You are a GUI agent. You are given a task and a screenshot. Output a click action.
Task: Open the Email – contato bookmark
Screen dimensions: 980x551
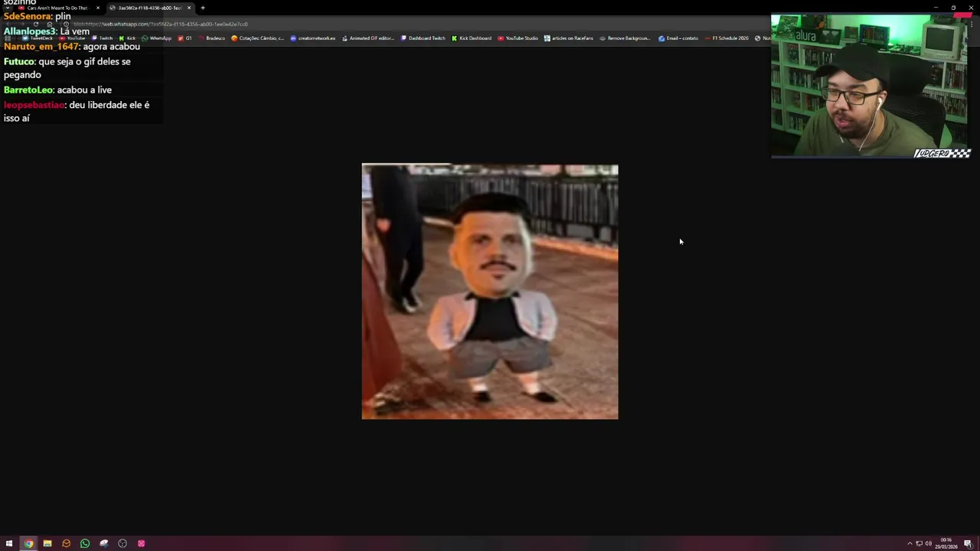(678, 38)
